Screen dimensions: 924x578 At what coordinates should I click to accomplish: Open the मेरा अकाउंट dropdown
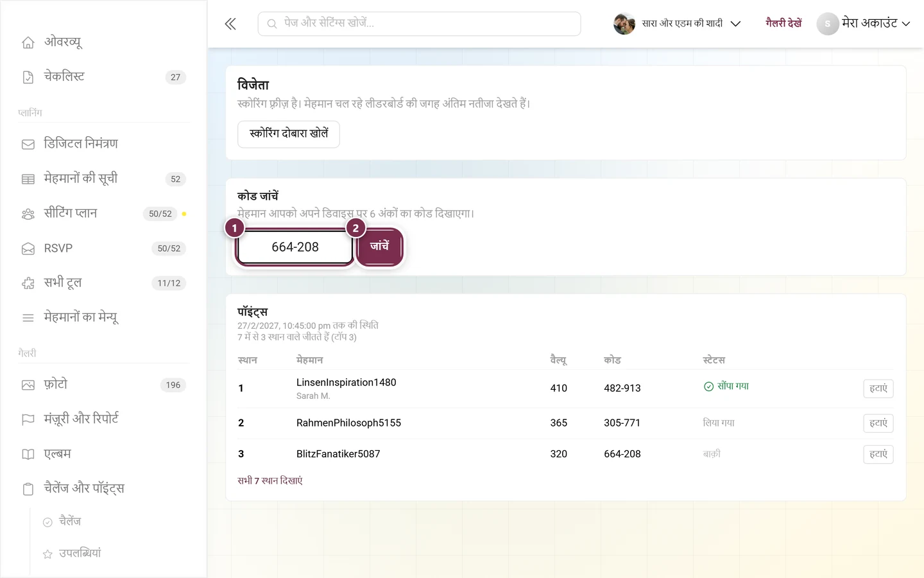[876, 23]
